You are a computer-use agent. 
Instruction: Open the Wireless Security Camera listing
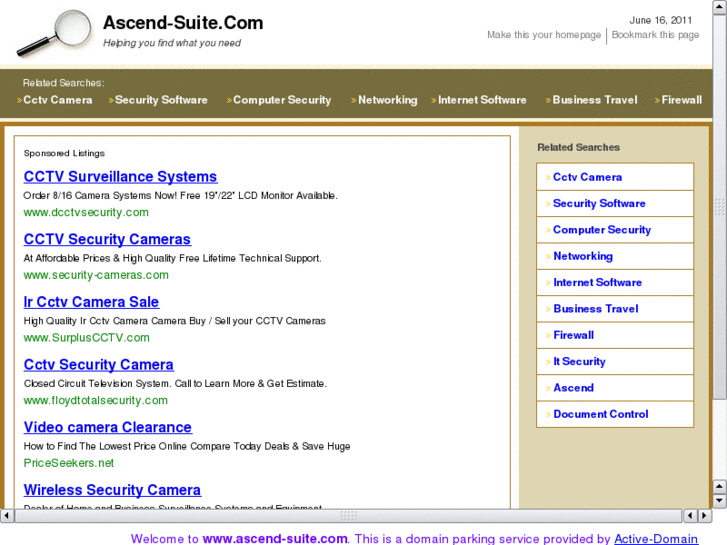(x=112, y=490)
